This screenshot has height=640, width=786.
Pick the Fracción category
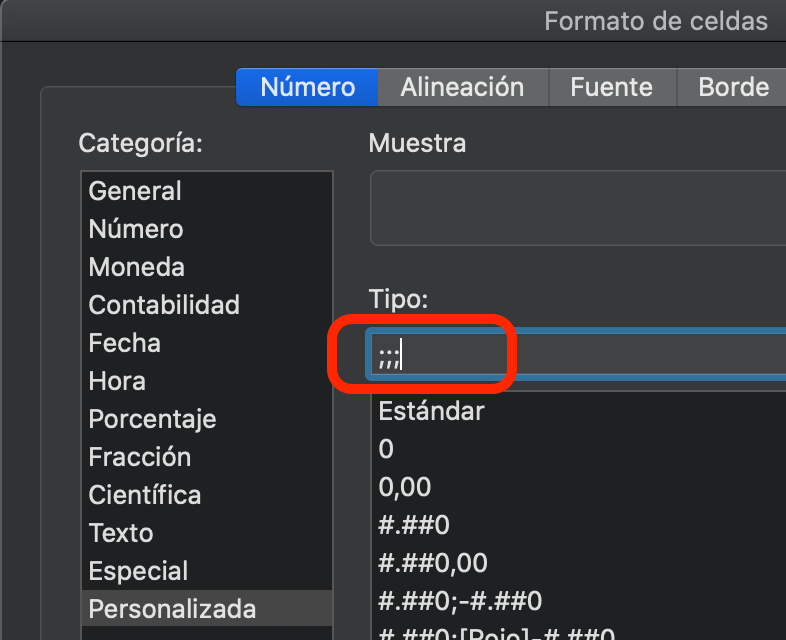[207, 458]
